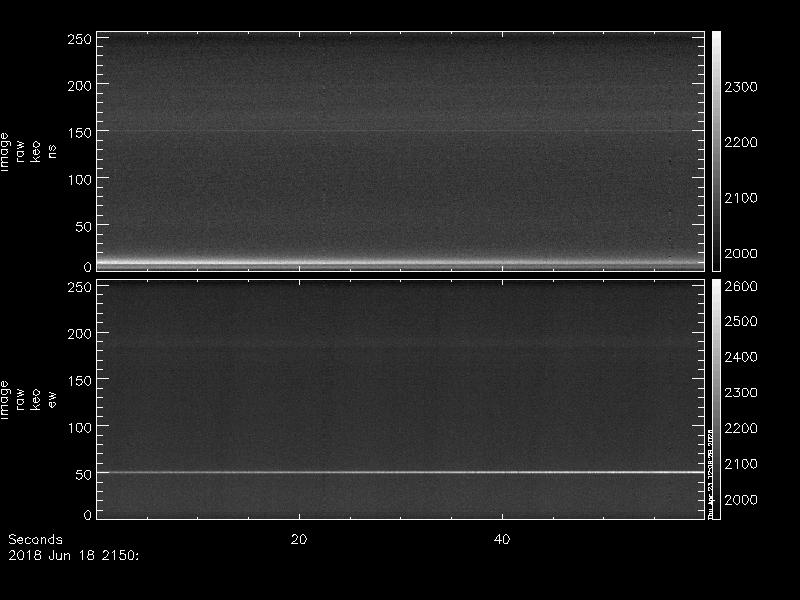This screenshot has height=600, width=800.
Task: Click the 2300 value on ns colorbar
Action: click(741, 87)
